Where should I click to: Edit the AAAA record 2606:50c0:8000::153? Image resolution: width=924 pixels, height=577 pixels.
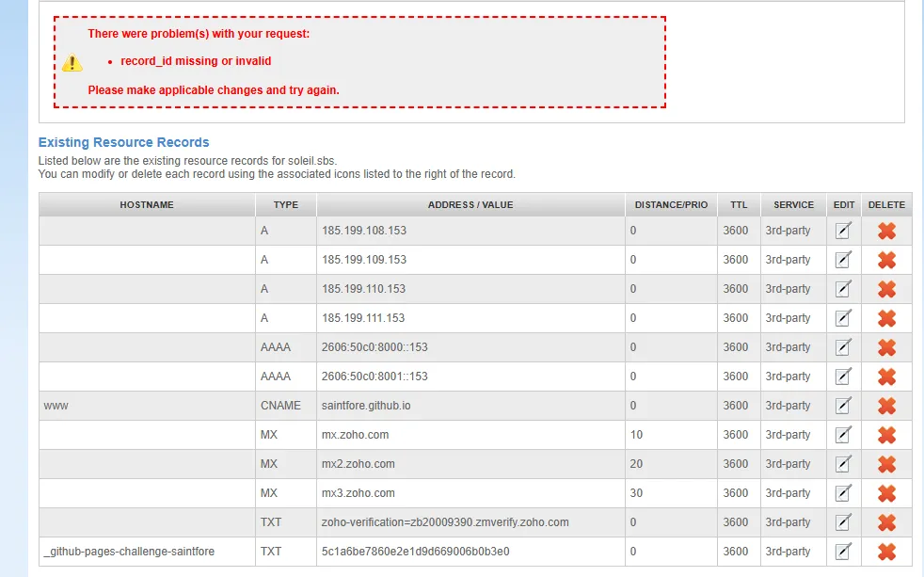[843, 347]
